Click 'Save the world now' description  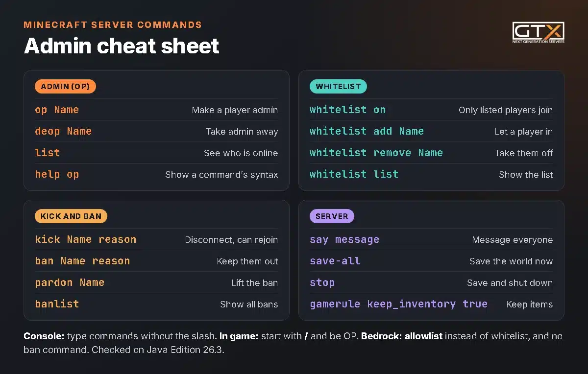[511, 261]
